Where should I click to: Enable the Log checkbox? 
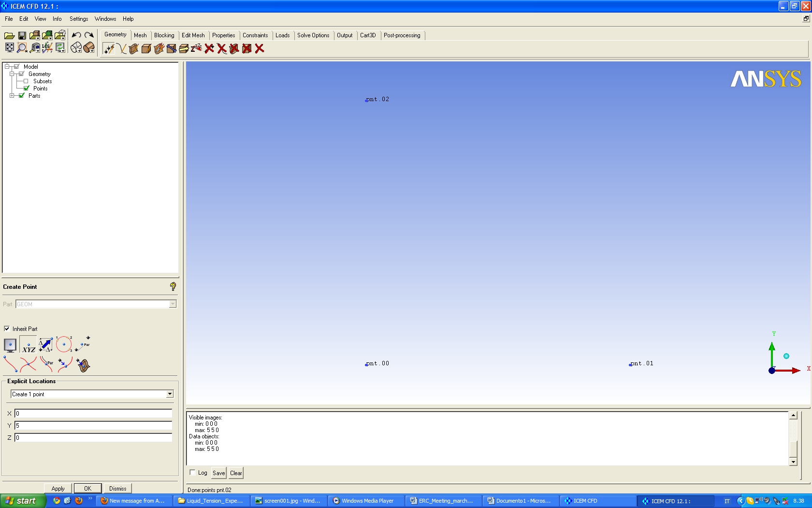[193, 473]
